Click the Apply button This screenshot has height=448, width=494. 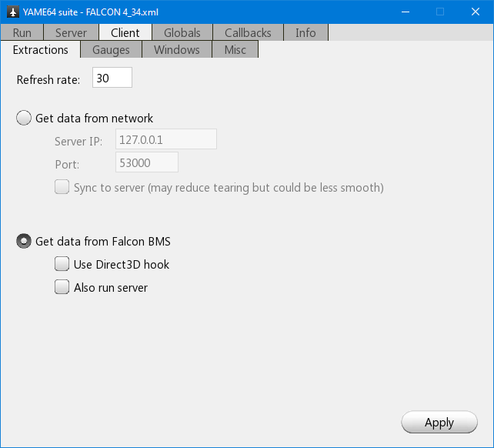[439, 422]
